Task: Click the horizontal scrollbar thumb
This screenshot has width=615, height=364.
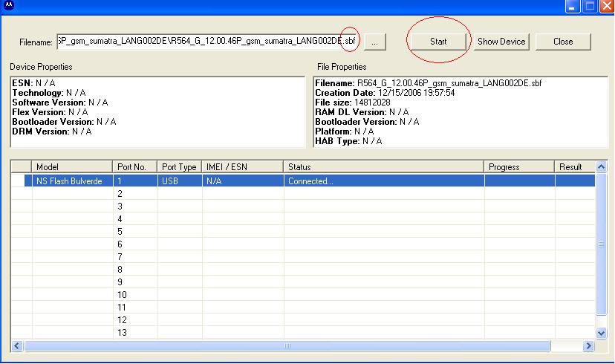Action: click(x=287, y=345)
